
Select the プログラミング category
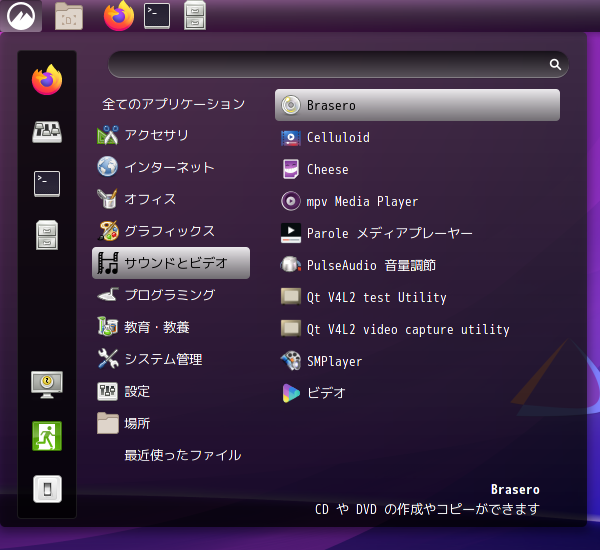(x=171, y=295)
